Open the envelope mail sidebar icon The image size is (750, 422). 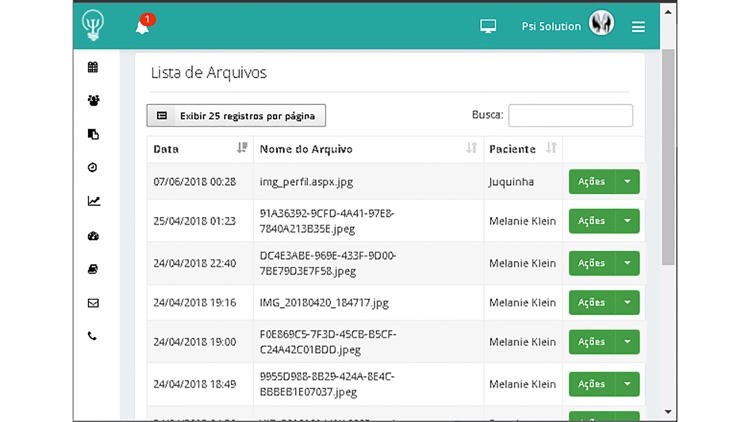(93, 303)
